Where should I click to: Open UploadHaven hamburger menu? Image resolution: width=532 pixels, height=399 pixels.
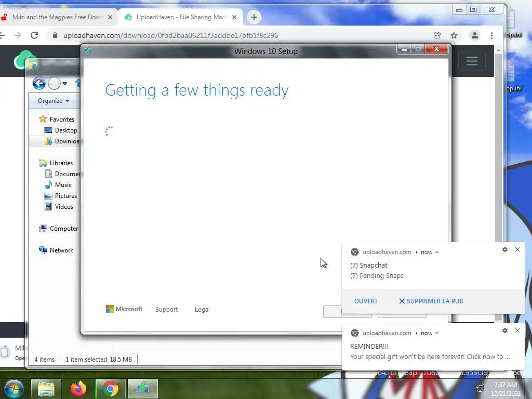(x=472, y=61)
